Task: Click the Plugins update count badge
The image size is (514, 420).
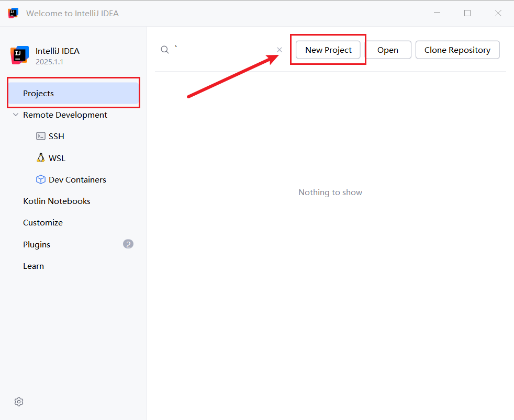Action: point(128,244)
